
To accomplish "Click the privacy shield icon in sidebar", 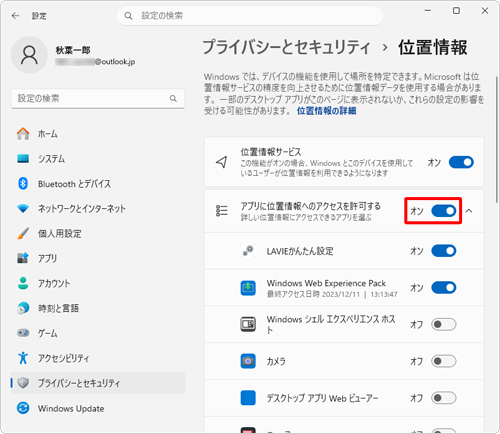I will click(23, 383).
